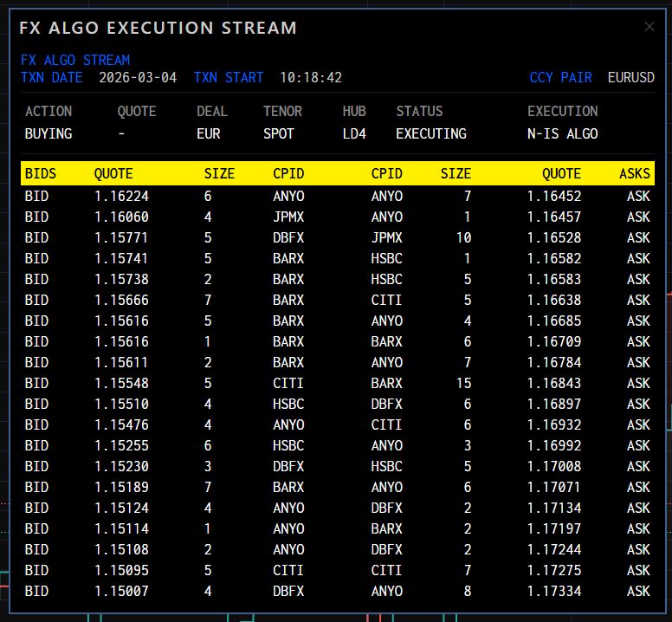The width and height of the screenshot is (672, 622).
Task: Sort by the ASKS column header
Action: [x=635, y=174]
